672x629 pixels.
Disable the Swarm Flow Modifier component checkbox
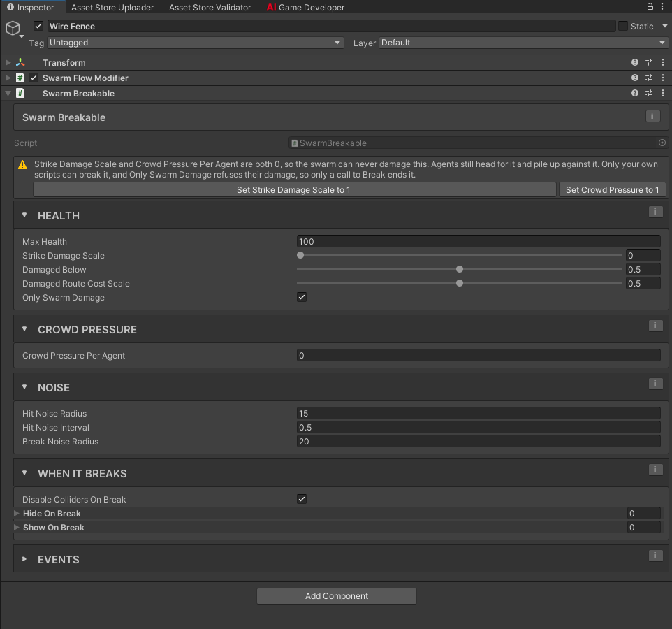(x=34, y=78)
